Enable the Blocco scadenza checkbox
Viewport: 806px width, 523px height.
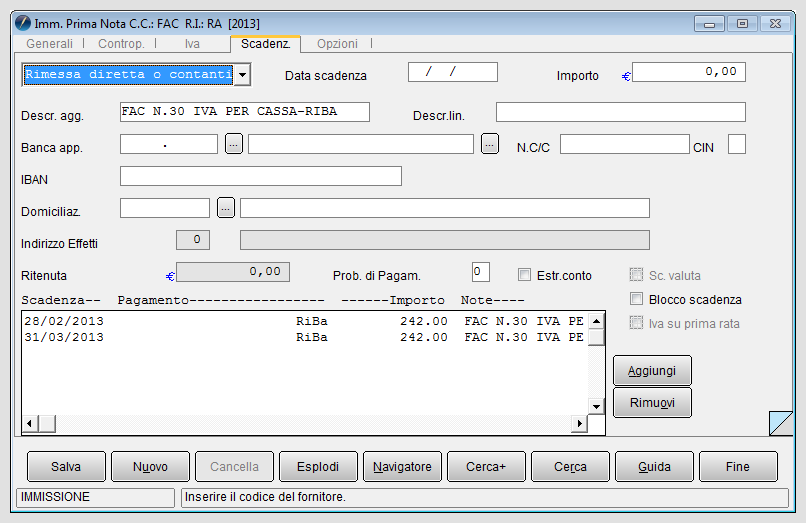(x=636, y=299)
